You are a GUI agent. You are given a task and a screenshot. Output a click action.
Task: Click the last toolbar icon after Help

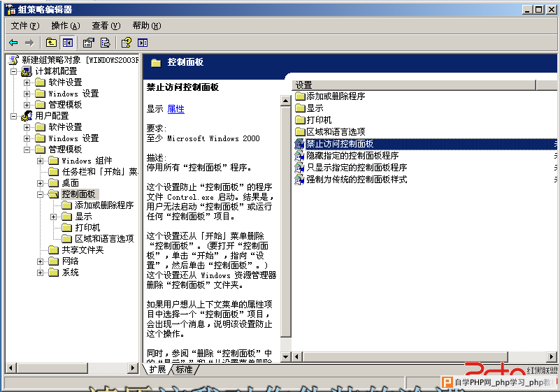coord(143,43)
